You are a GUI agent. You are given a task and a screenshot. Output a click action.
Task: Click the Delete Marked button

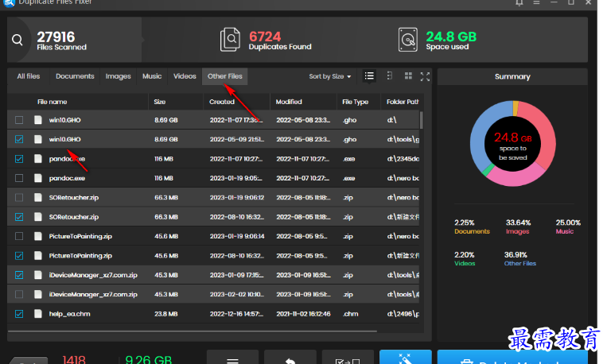click(512, 358)
